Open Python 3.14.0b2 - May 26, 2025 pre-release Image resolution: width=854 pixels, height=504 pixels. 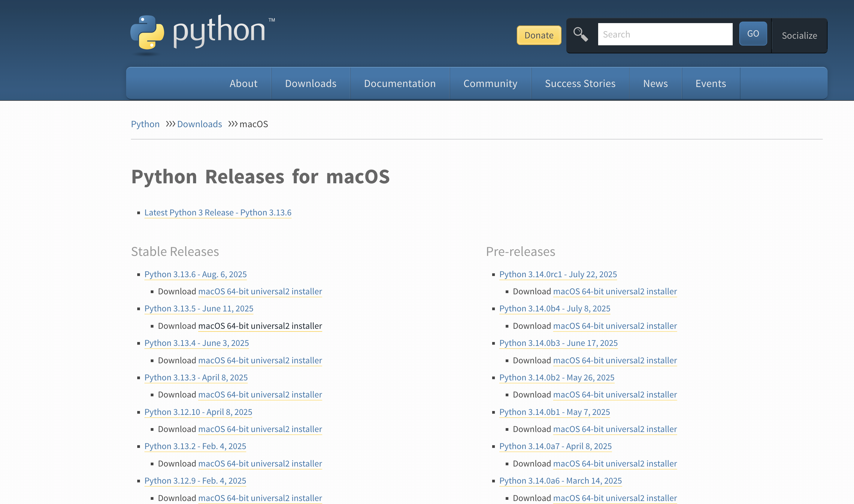coord(557,378)
